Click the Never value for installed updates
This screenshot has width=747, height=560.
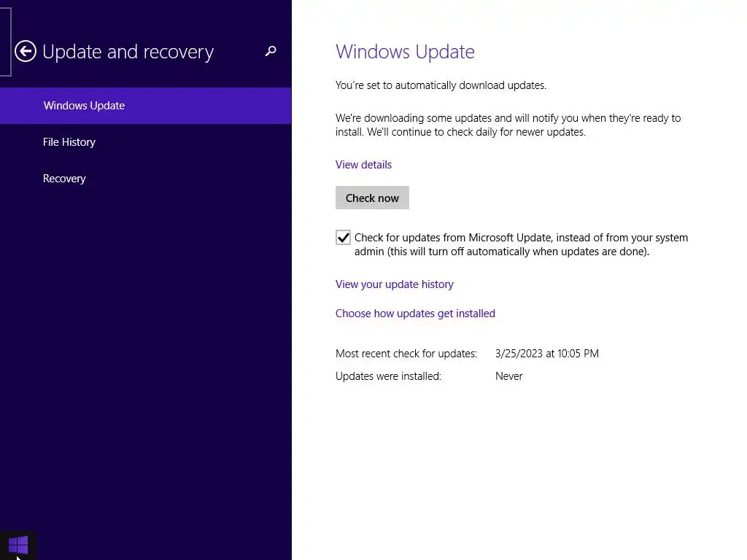(x=508, y=376)
